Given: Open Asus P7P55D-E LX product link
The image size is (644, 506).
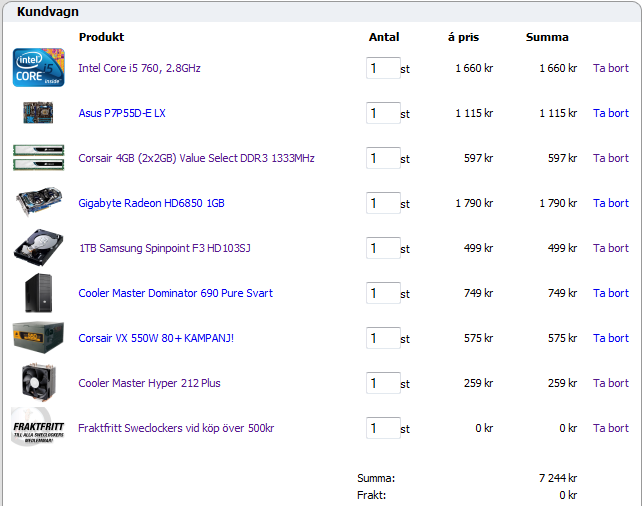Looking at the screenshot, I should (x=122, y=113).
